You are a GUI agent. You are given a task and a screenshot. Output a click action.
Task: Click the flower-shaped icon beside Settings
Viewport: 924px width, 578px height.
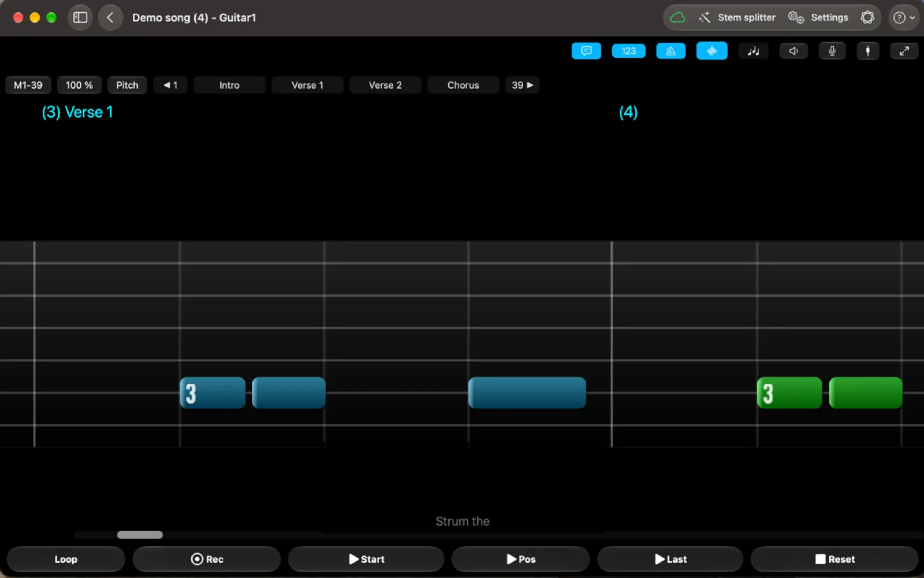click(867, 17)
